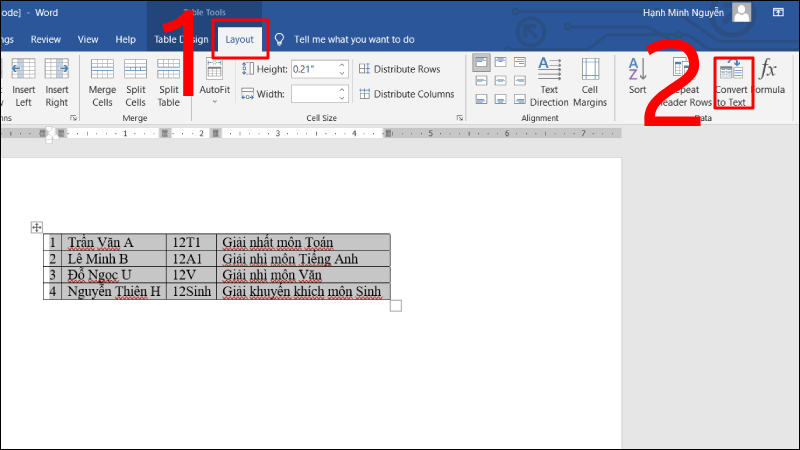Click the profile avatar icon
The height and width of the screenshot is (450, 800).
[741, 12]
